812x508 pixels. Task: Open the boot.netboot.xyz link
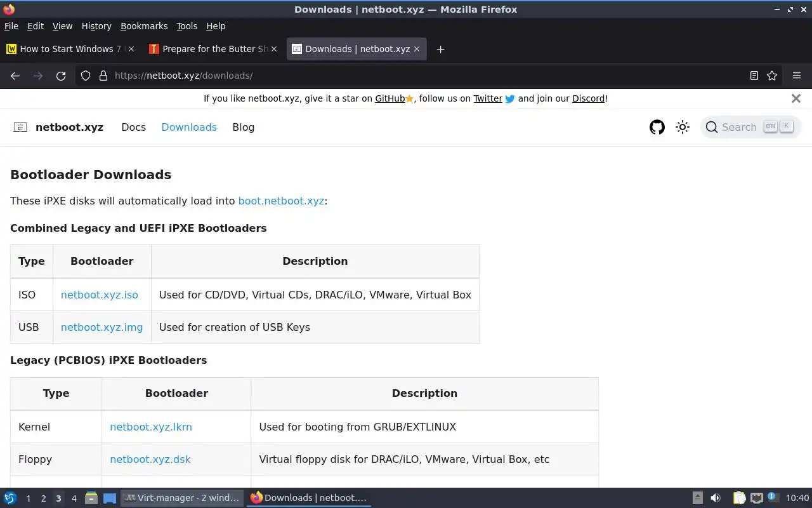[x=281, y=201]
